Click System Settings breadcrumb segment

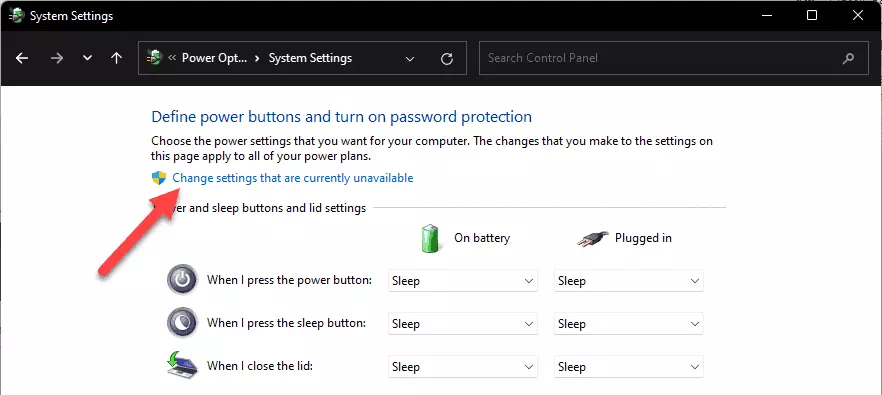pos(310,58)
